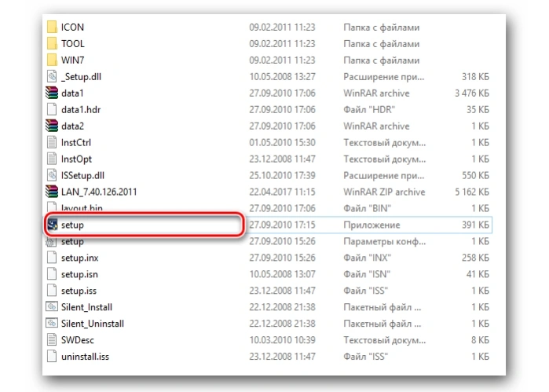The width and height of the screenshot is (549, 392).
Task: Select the setup.inx file name
Action: [80, 258]
